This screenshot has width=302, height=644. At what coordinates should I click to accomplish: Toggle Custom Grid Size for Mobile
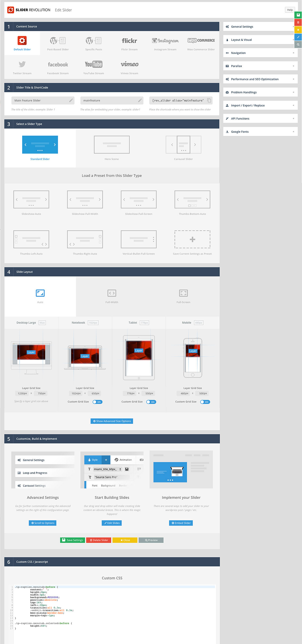point(205,402)
